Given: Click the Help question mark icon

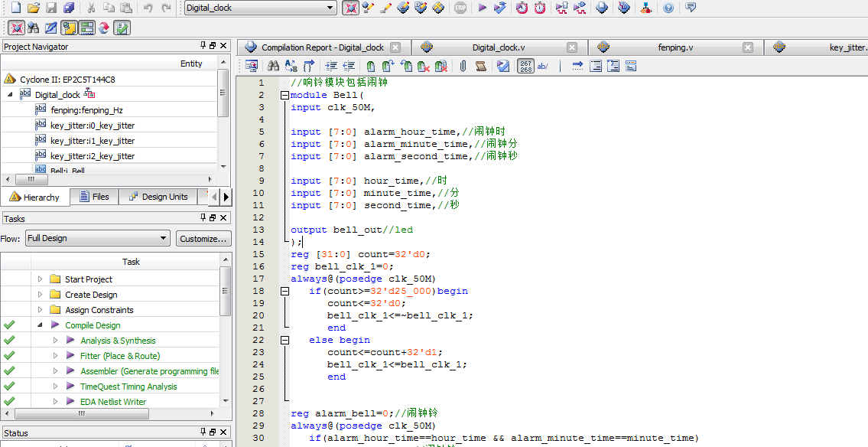Looking at the screenshot, I should (668, 8).
